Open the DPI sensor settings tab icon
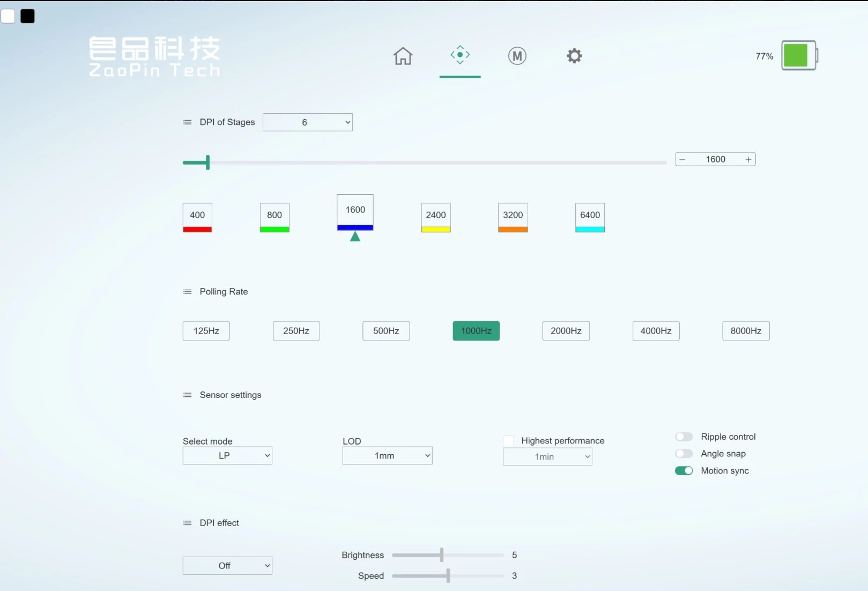The height and width of the screenshot is (591, 868). [460, 55]
